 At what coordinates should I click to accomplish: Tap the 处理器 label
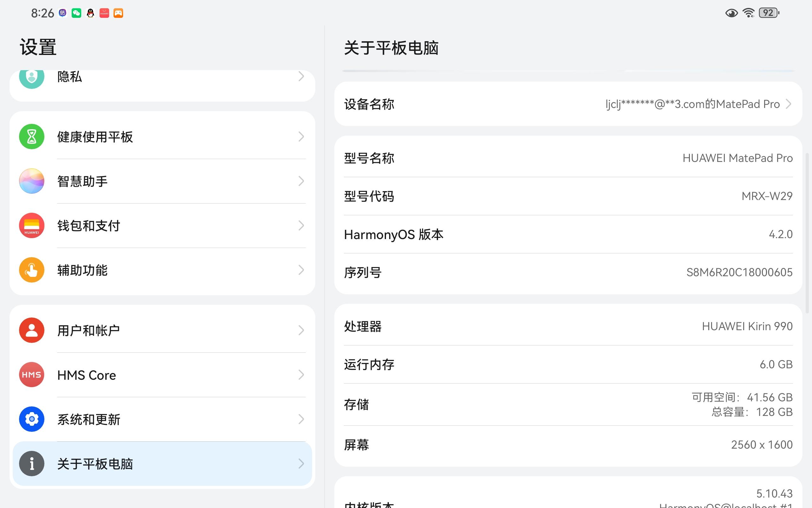363,326
